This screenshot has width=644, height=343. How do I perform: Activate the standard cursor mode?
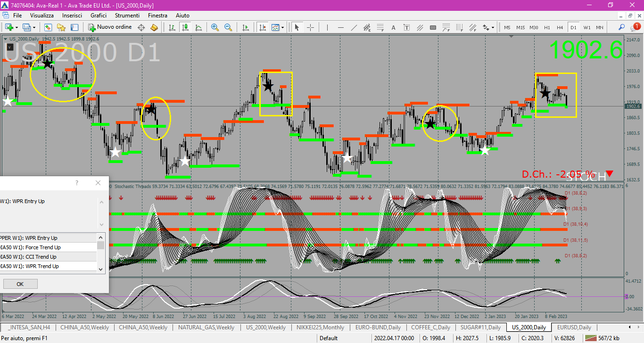[x=297, y=27]
